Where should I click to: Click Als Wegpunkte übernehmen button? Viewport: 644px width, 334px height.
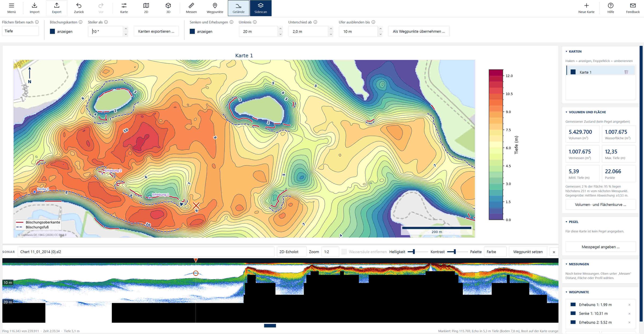pyautogui.click(x=419, y=31)
